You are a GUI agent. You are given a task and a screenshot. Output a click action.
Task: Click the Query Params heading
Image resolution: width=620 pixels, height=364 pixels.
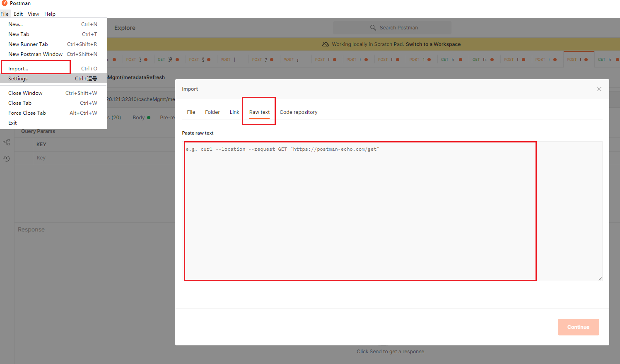pyautogui.click(x=38, y=131)
